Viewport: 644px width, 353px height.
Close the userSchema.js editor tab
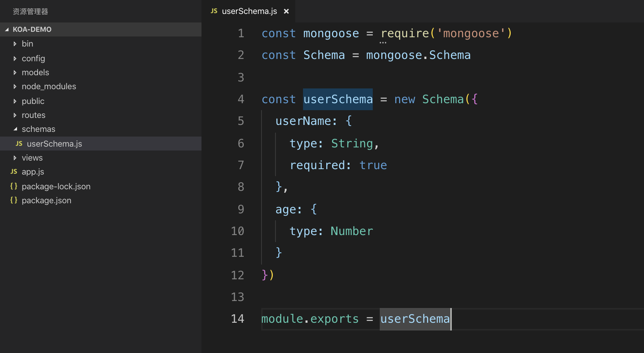click(x=286, y=11)
